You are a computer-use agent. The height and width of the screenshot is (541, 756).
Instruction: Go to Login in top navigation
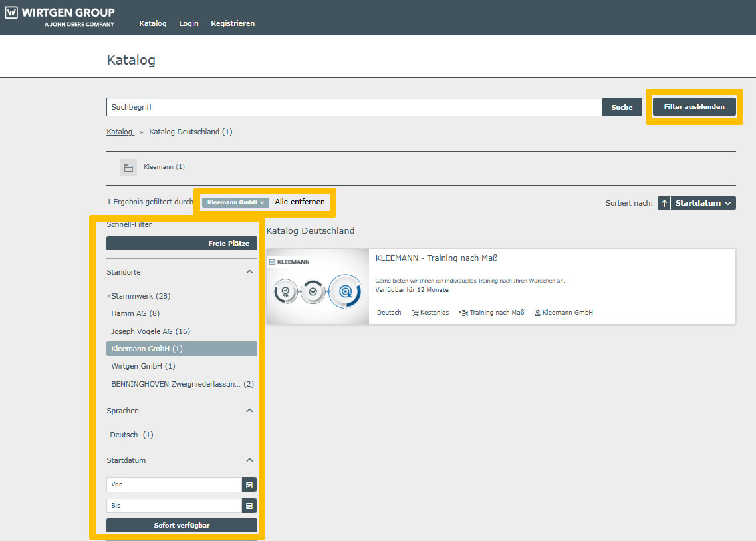[x=189, y=23]
